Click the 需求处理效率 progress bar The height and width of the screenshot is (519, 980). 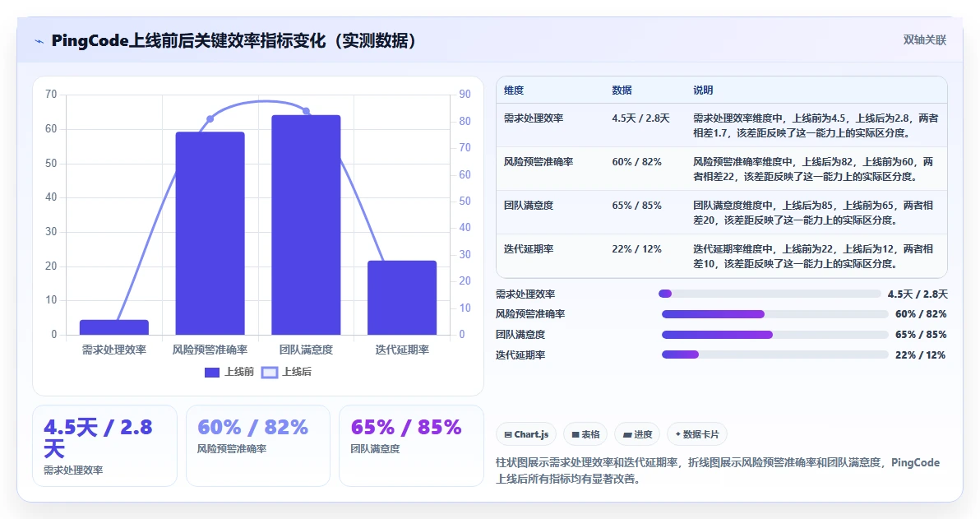pos(770,294)
